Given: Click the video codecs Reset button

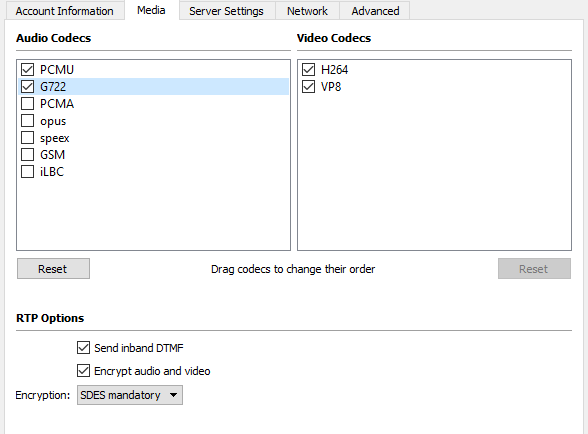Looking at the screenshot, I should click(534, 269).
